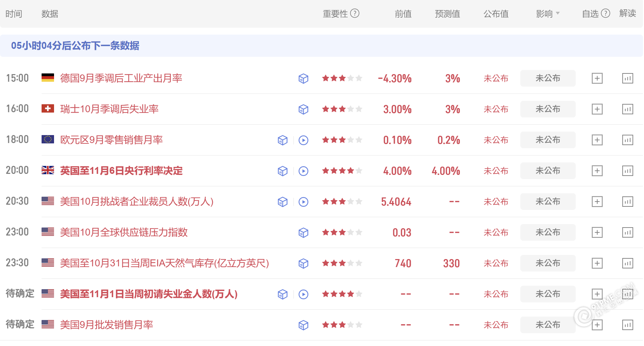Click the 时间 column header
The image size is (644, 346).
14,14
